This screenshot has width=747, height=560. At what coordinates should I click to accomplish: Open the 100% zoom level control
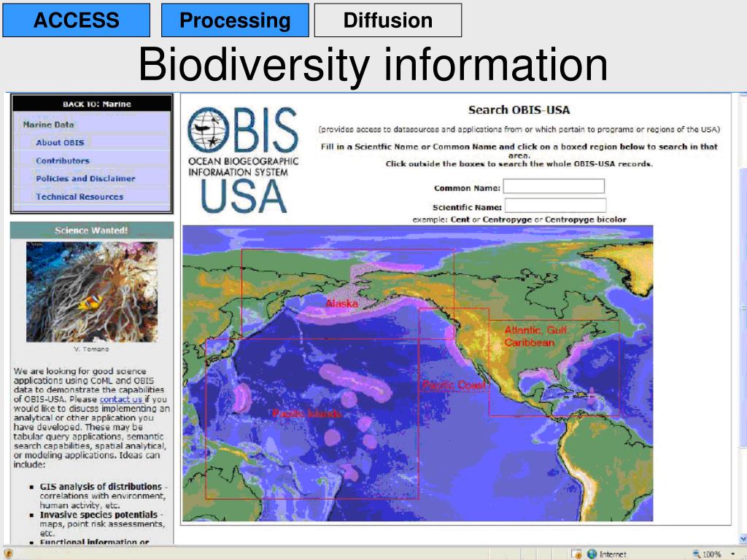click(708, 554)
